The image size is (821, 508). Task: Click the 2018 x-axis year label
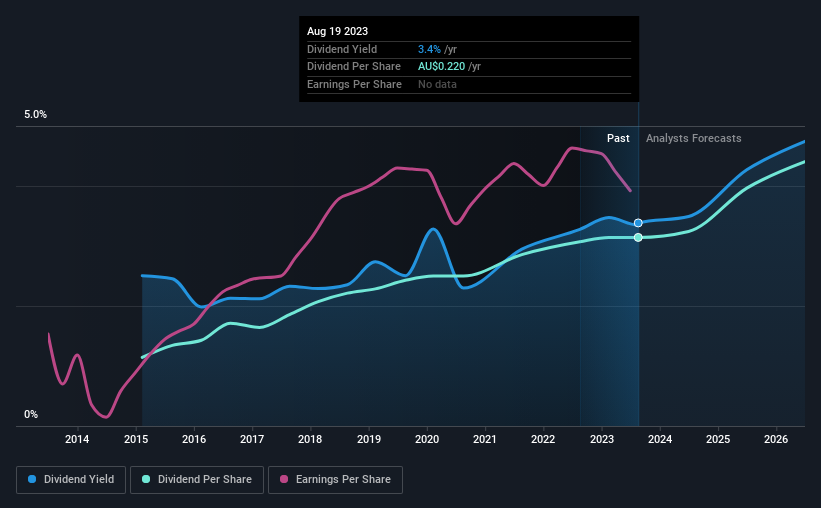click(x=310, y=439)
